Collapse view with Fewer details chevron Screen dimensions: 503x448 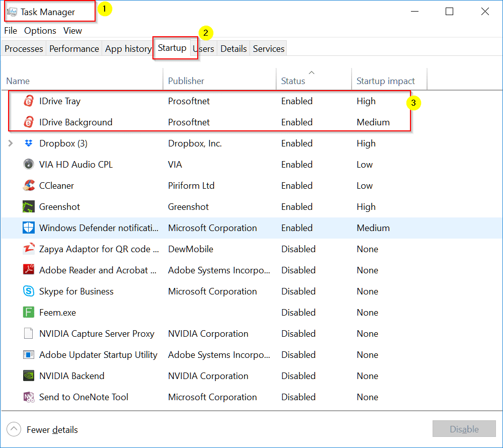tap(14, 429)
